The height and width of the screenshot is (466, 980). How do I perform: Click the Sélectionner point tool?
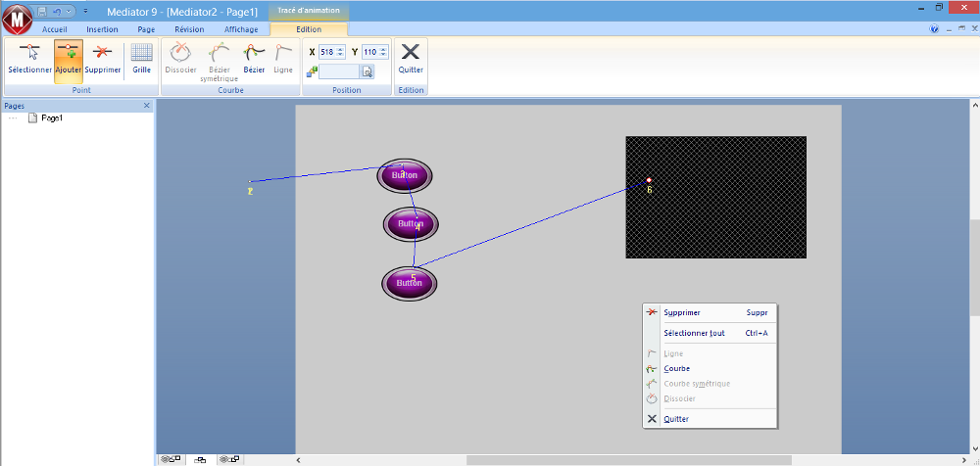click(29, 59)
